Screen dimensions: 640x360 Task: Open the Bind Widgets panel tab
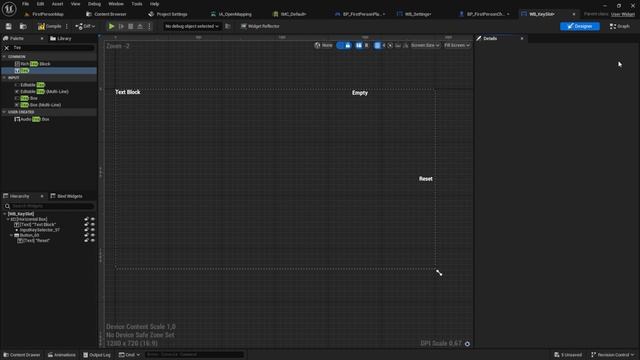[66, 196]
